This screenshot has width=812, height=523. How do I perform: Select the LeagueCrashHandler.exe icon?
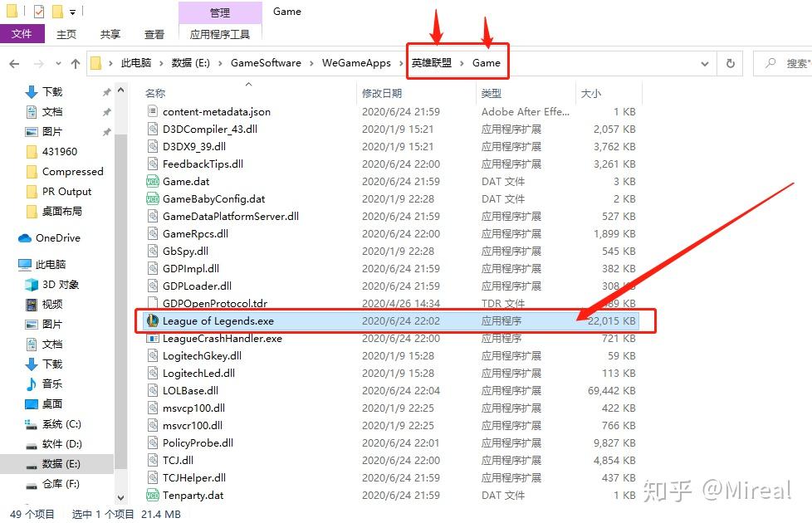point(152,338)
